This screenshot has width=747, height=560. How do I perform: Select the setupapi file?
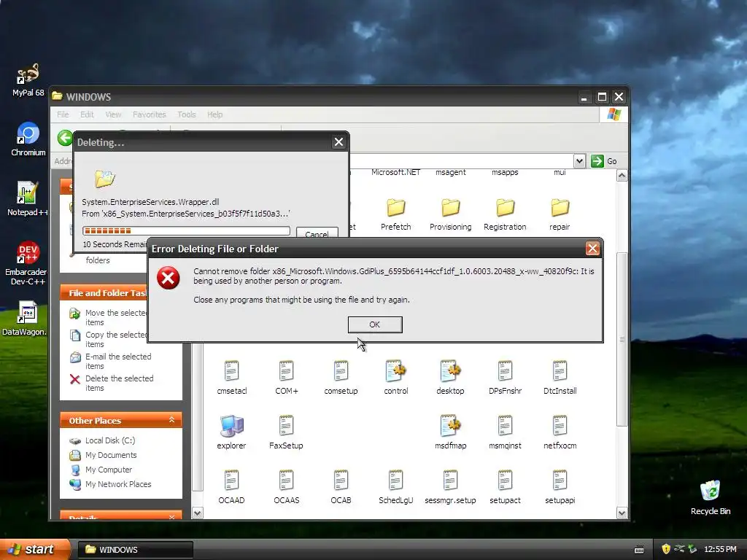[560, 487]
